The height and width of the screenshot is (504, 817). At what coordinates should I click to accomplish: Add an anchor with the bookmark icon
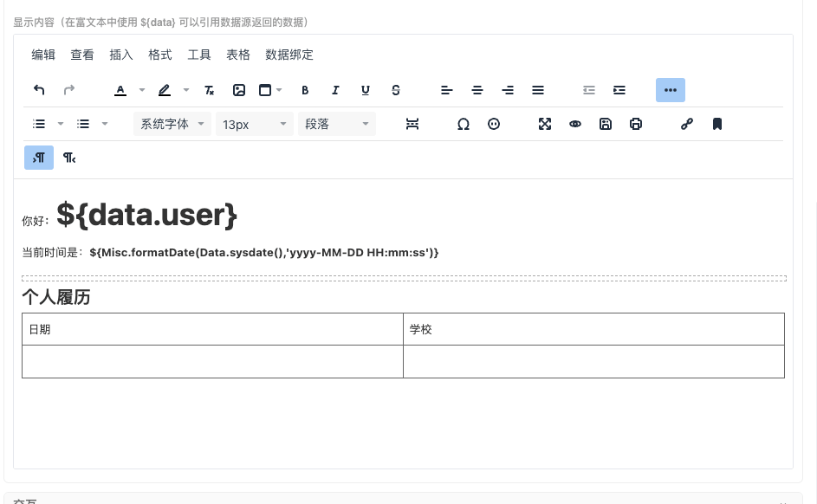(717, 124)
